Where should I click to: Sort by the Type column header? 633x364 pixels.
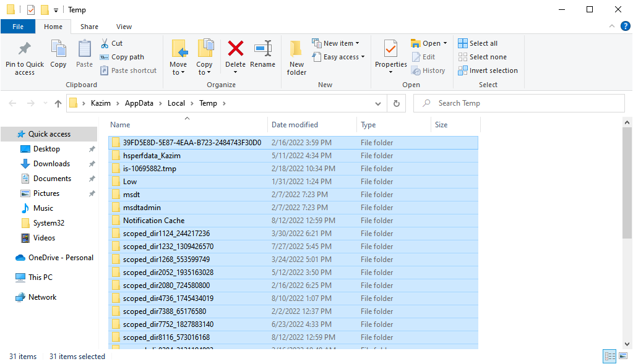click(x=394, y=125)
